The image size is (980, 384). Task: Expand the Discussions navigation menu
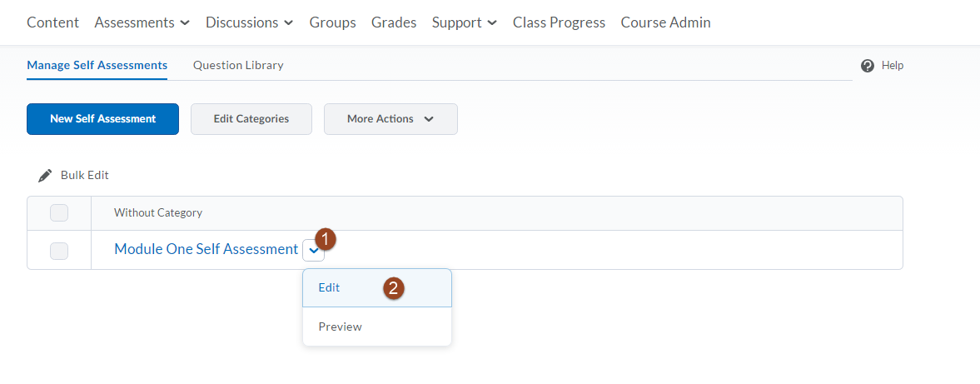(250, 23)
